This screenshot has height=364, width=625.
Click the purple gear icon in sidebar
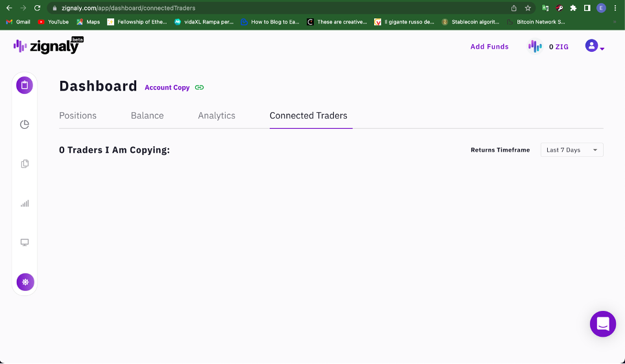[x=25, y=282]
